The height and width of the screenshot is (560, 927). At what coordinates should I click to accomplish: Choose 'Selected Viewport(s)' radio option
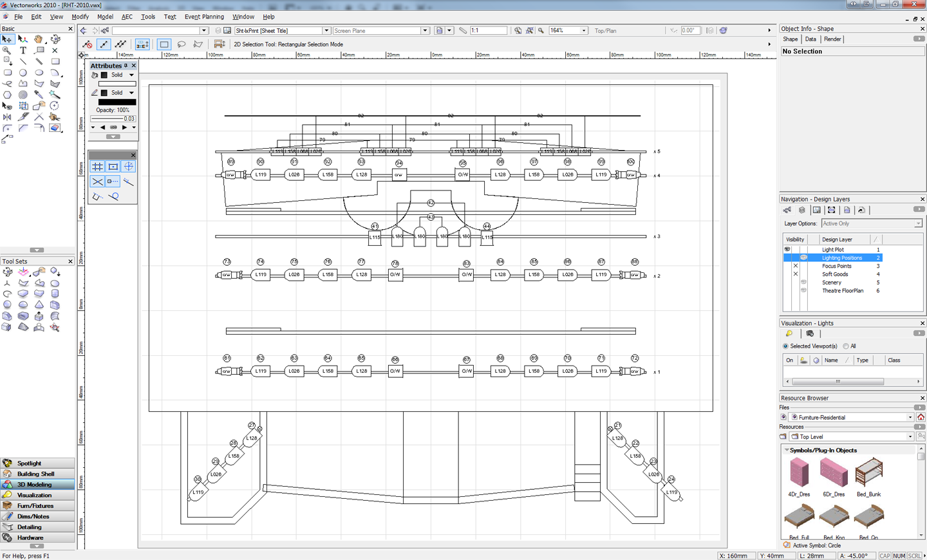pyautogui.click(x=785, y=346)
